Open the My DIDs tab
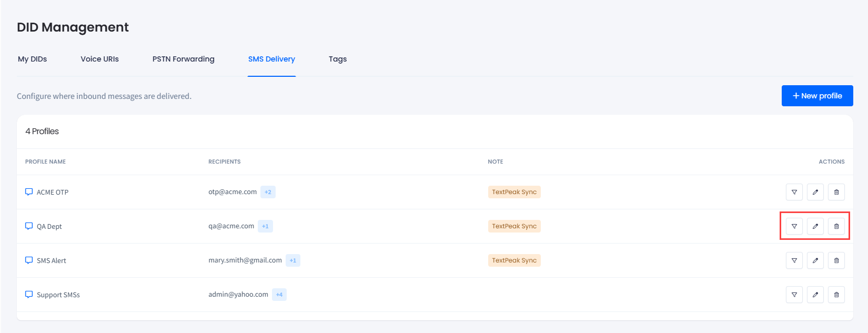Viewport: 868px width, 333px height. pyautogui.click(x=33, y=59)
